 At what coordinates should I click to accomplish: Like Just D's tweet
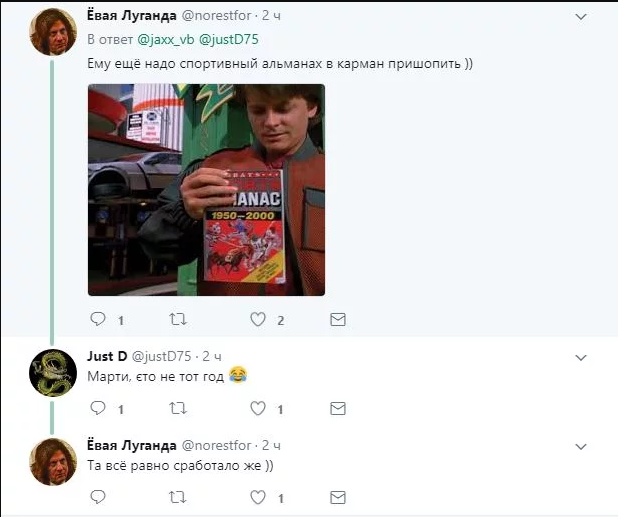click(258, 408)
